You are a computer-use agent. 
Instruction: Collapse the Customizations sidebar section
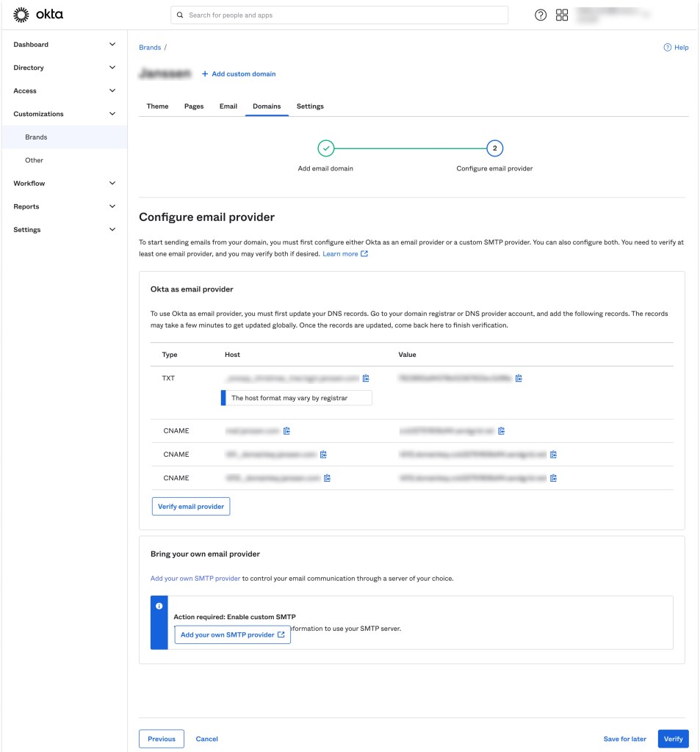point(112,114)
